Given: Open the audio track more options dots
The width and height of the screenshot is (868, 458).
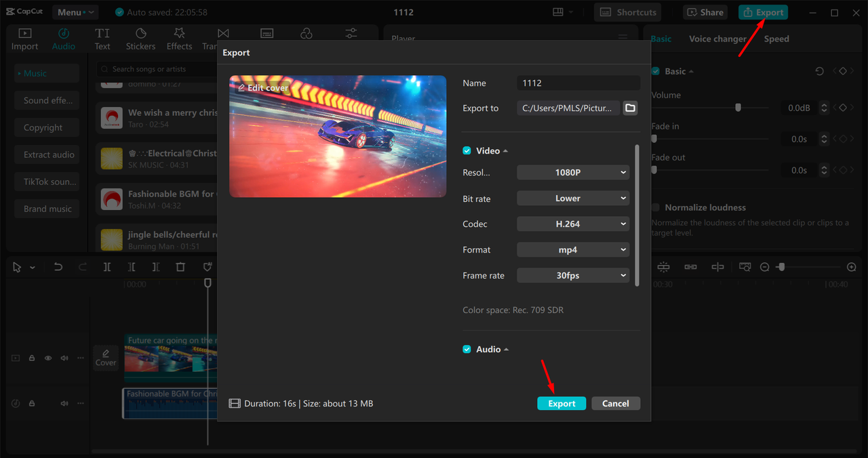Looking at the screenshot, I should pos(81,403).
